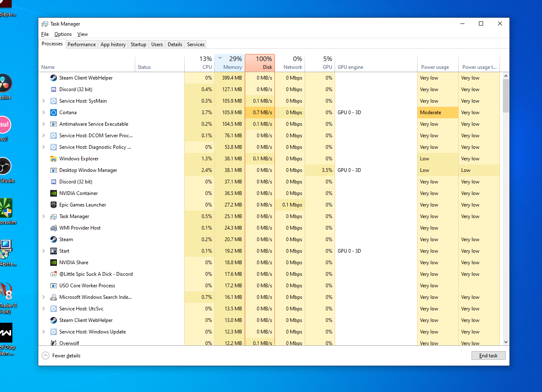Click the Discord (32 bit) 127.1 MB icon
Screen dimensions: 542x392
pos(54,89)
